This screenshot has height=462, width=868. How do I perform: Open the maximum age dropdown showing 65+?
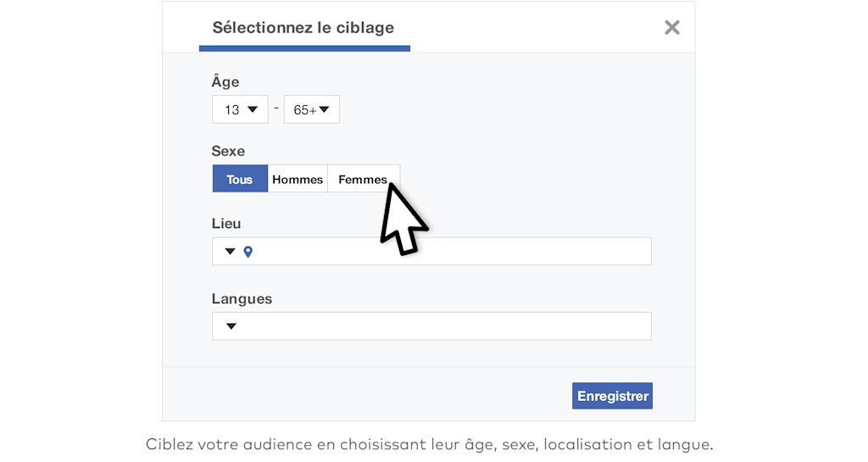pos(311,109)
